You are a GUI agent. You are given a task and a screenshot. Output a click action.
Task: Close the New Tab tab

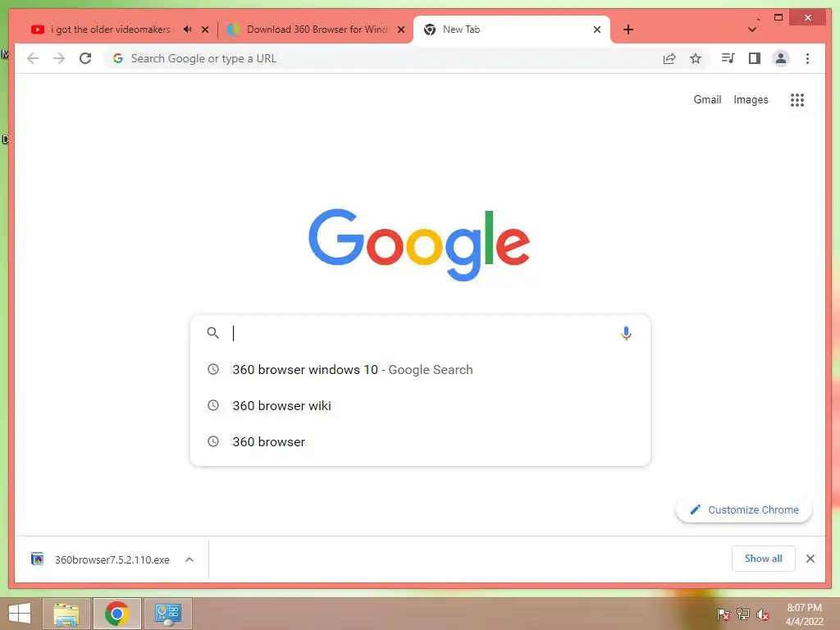(597, 30)
